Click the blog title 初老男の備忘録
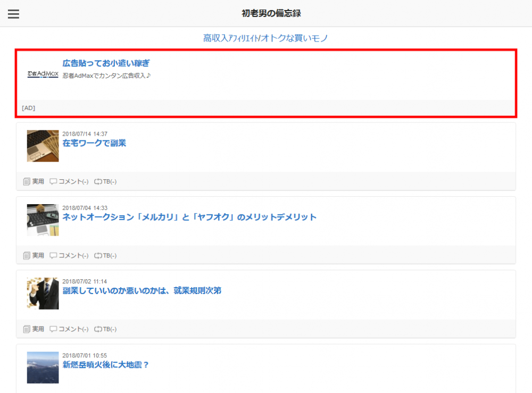The width and height of the screenshot is (532, 393). tap(271, 13)
